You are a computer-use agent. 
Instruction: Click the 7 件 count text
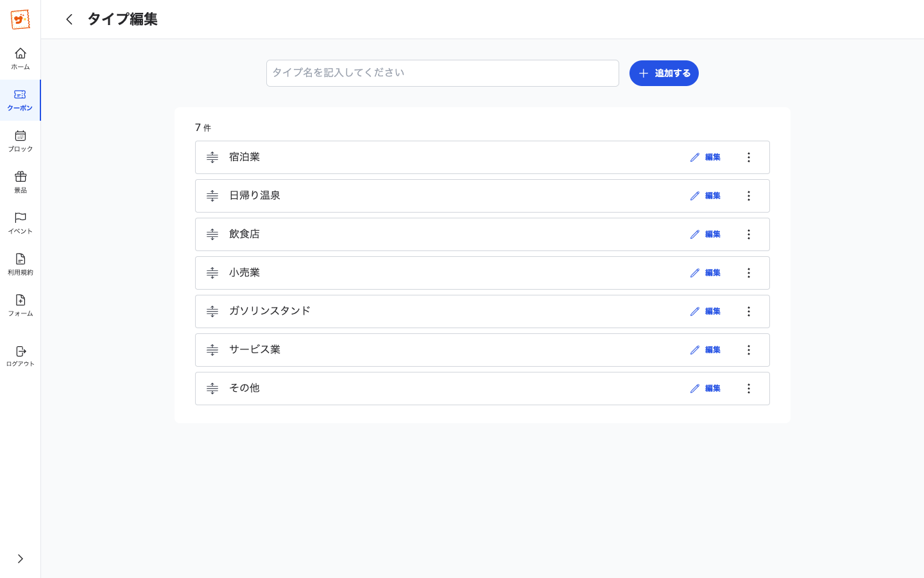(x=203, y=127)
